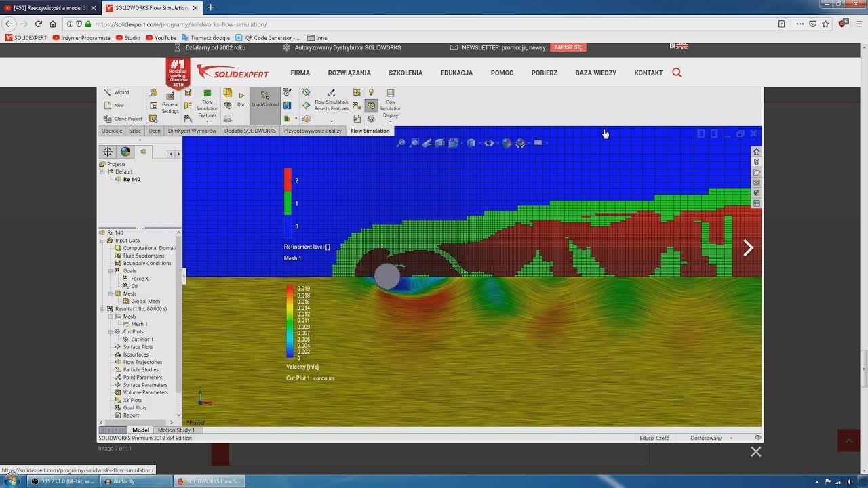This screenshot has width=868, height=488.
Task: Open the ROZWIĄZANIA menu link
Action: tap(349, 73)
